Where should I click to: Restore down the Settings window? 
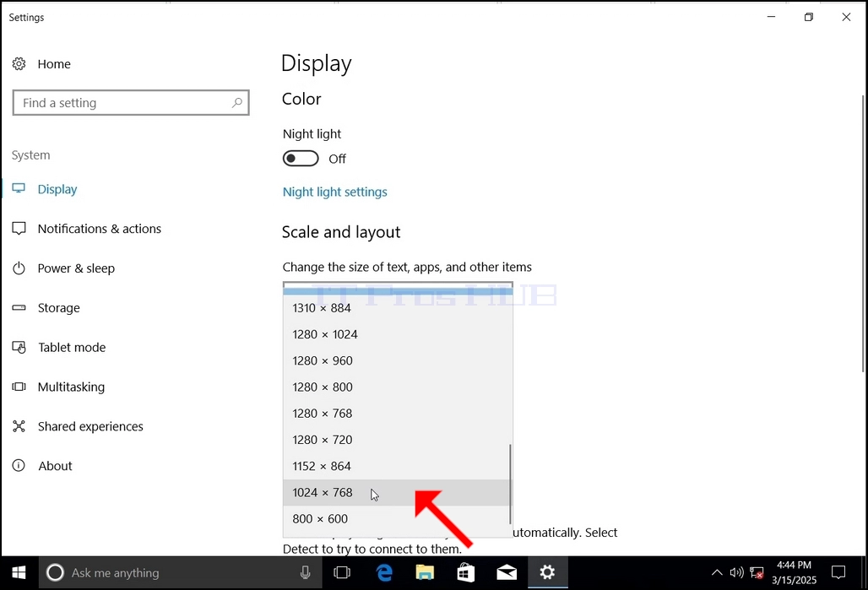pos(809,17)
